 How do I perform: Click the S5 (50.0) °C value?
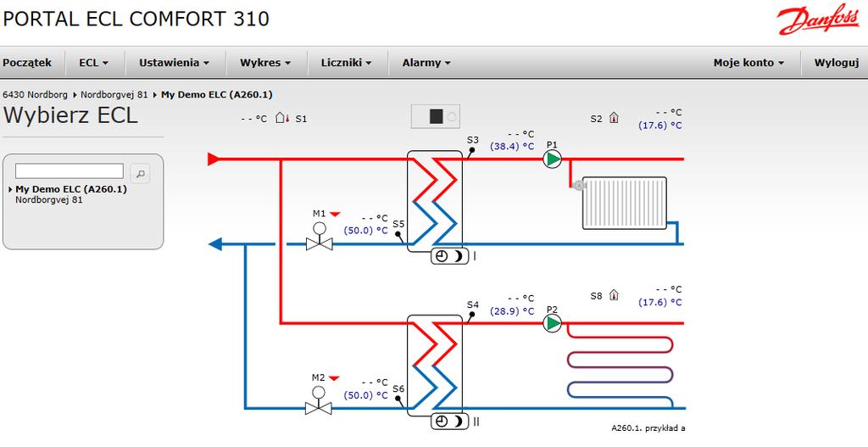[366, 231]
